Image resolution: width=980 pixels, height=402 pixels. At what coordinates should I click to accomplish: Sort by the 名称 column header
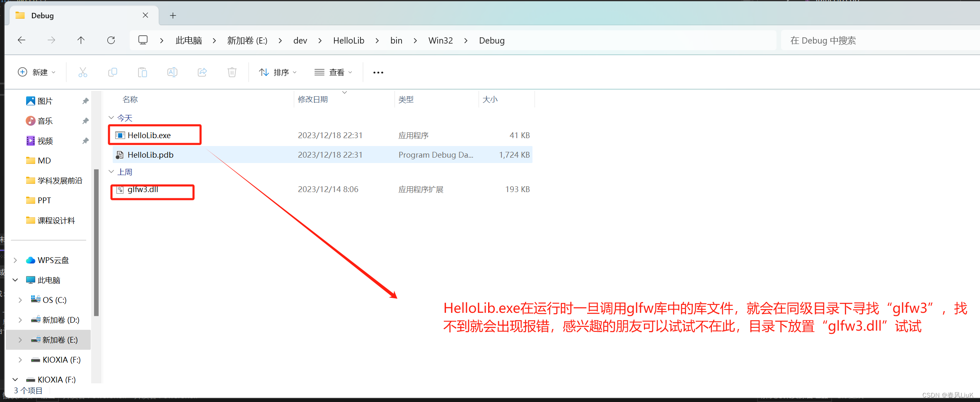130,100
